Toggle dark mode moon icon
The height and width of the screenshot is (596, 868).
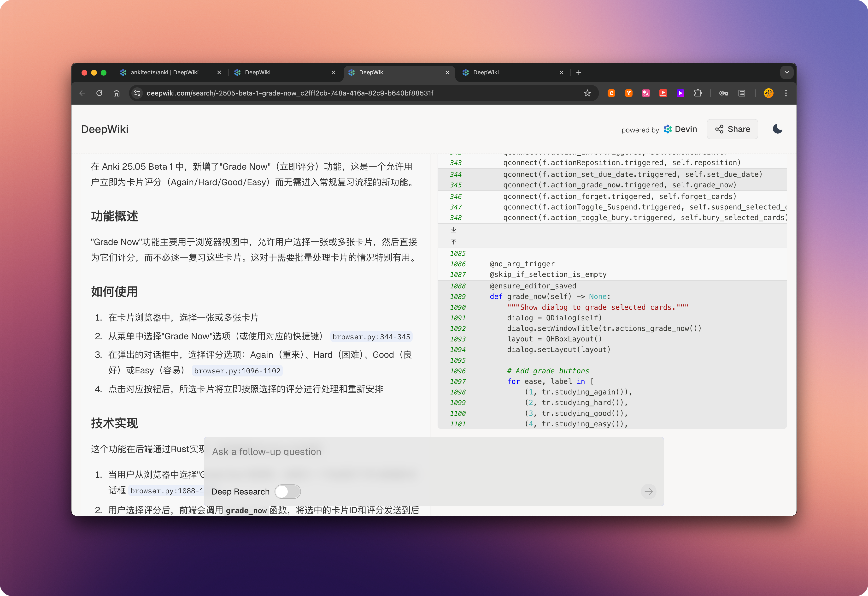777,129
